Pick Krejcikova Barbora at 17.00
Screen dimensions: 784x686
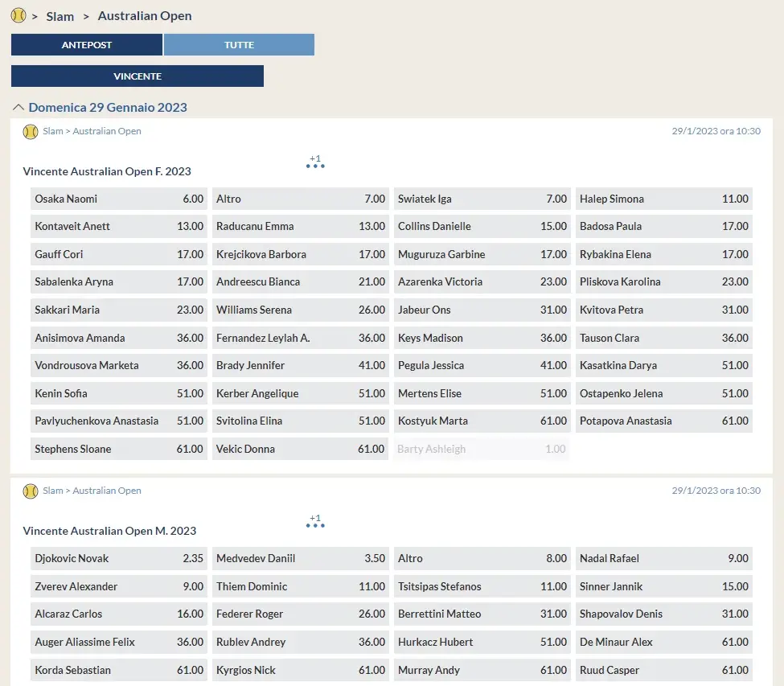[x=301, y=254]
